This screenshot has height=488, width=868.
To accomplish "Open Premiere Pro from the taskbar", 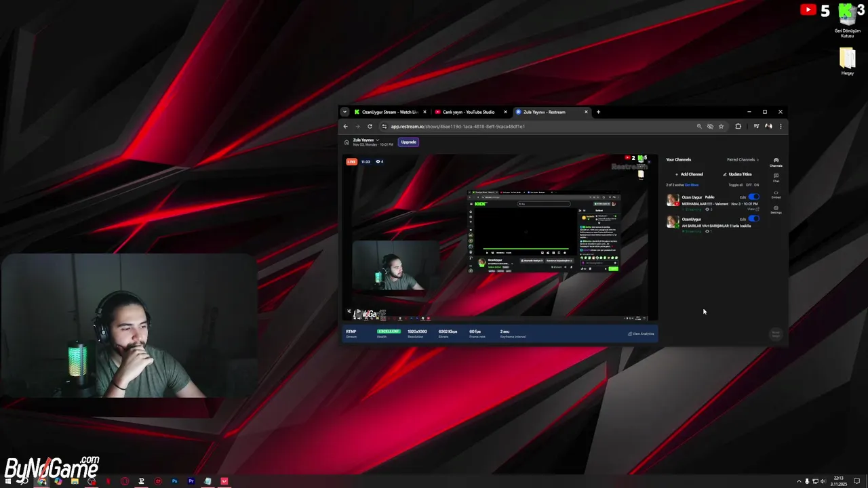I will [x=191, y=481].
